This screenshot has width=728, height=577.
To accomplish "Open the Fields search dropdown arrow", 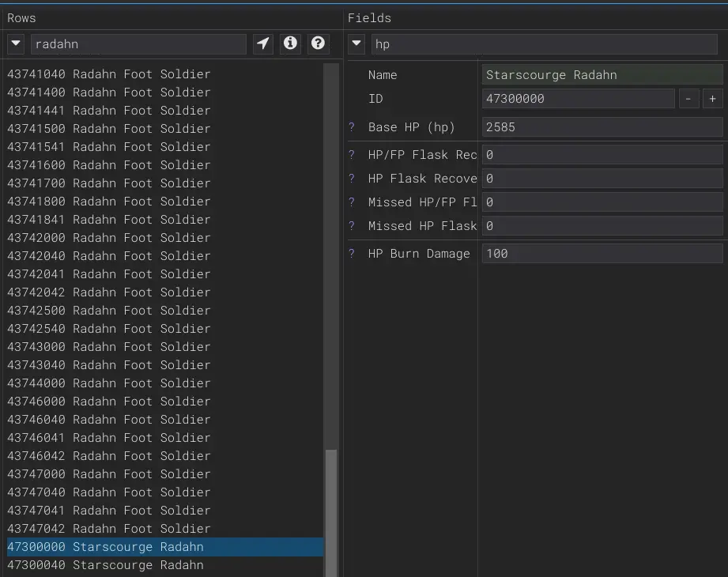I will pyautogui.click(x=356, y=43).
